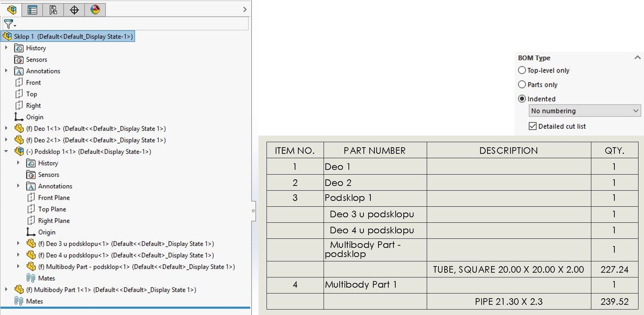Open the PropertyManager tab icon
The height and width of the screenshot is (315, 644).
pyautogui.click(x=32, y=10)
